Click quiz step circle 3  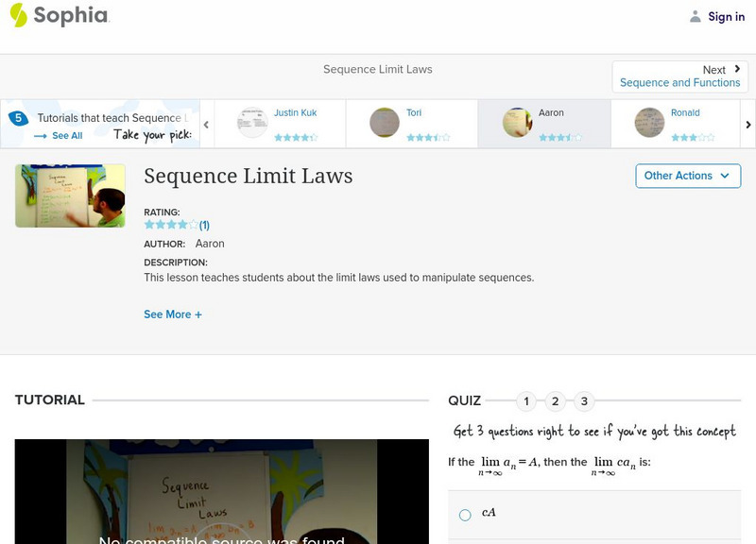pos(583,400)
